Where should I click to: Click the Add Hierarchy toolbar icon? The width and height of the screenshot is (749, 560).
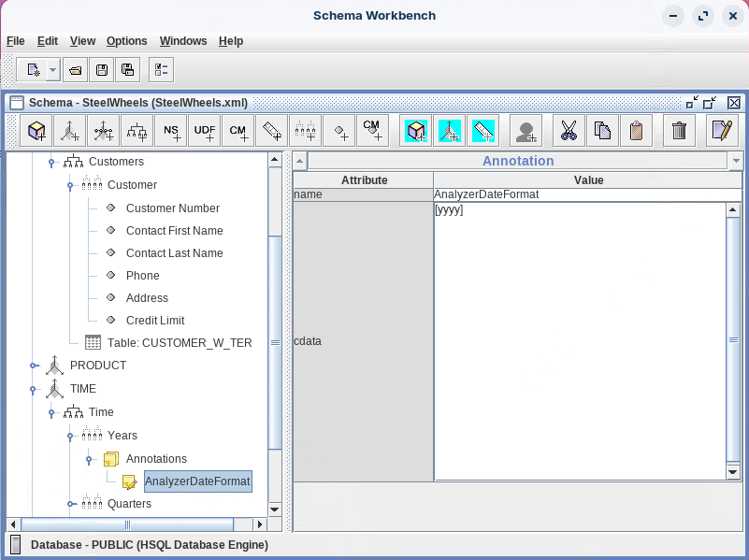click(x=137, y=132)
